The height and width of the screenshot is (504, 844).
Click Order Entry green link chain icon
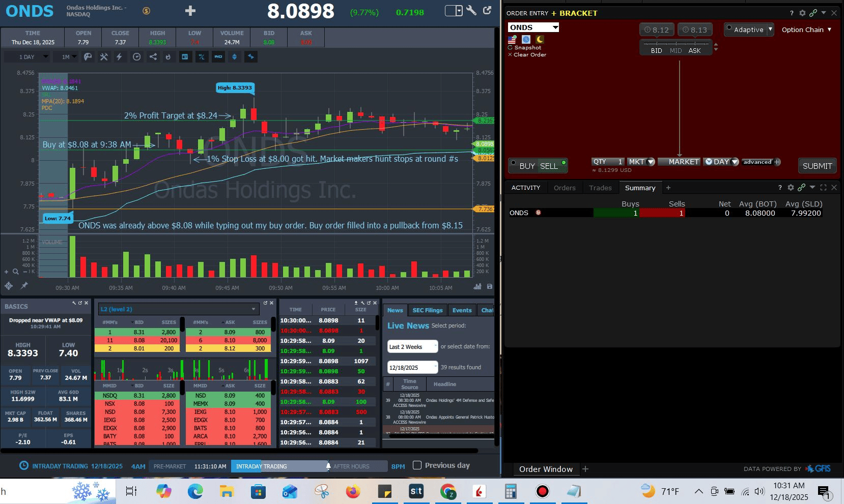click(813, 13)
